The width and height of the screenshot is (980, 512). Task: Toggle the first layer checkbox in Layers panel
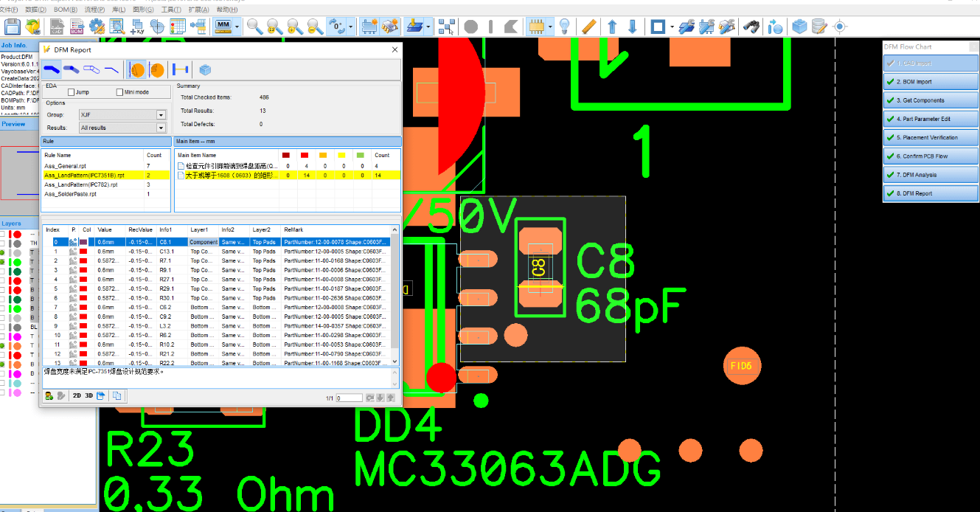coord(3,234)
